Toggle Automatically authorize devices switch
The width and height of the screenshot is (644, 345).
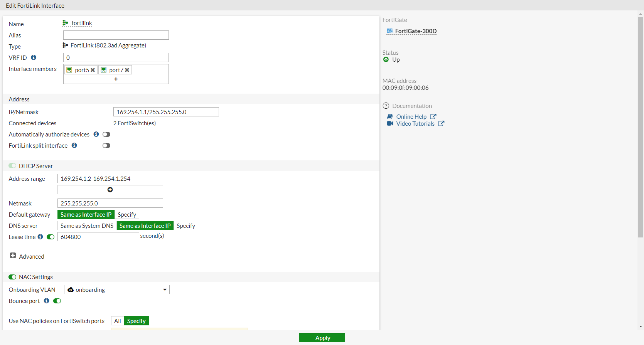(106, 134)
